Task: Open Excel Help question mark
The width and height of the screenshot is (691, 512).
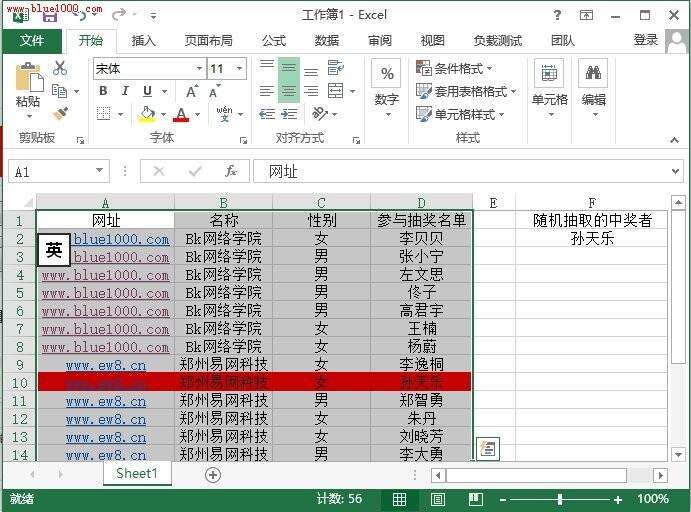Action: coord(557,15)
